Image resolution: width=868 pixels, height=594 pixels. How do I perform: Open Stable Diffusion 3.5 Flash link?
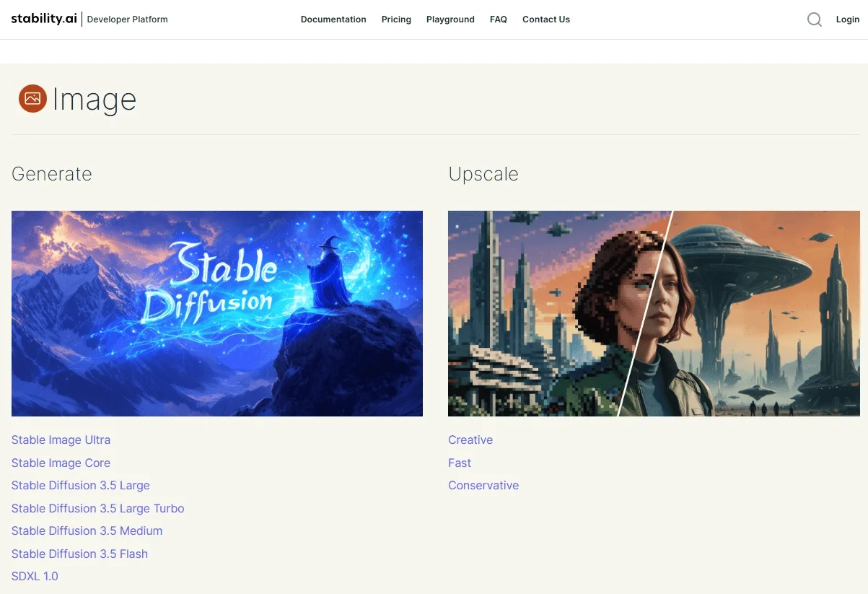[x=79, y=554]
